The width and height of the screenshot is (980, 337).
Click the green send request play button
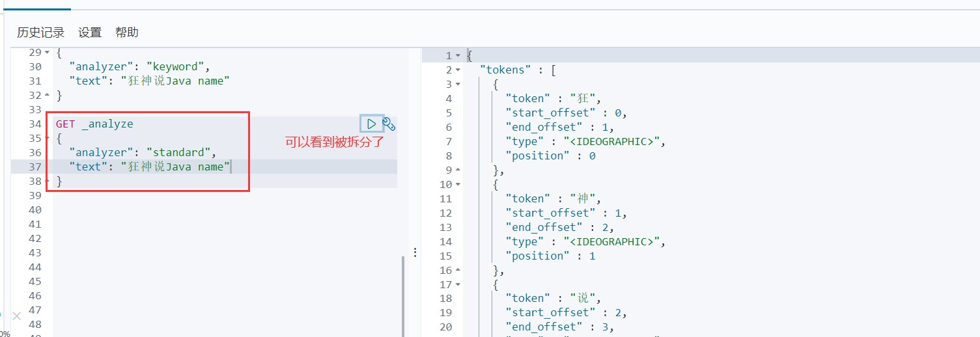[371, 124]
